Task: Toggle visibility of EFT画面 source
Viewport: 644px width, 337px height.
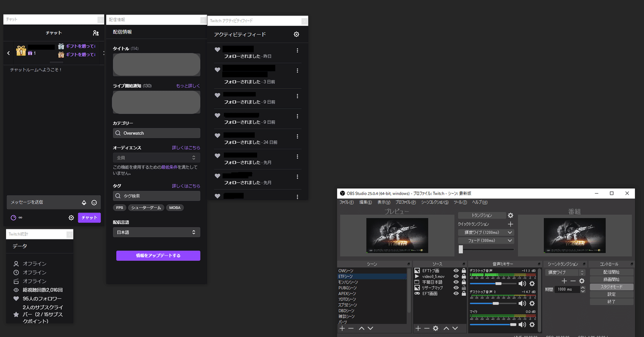Action: click(456, 293)
